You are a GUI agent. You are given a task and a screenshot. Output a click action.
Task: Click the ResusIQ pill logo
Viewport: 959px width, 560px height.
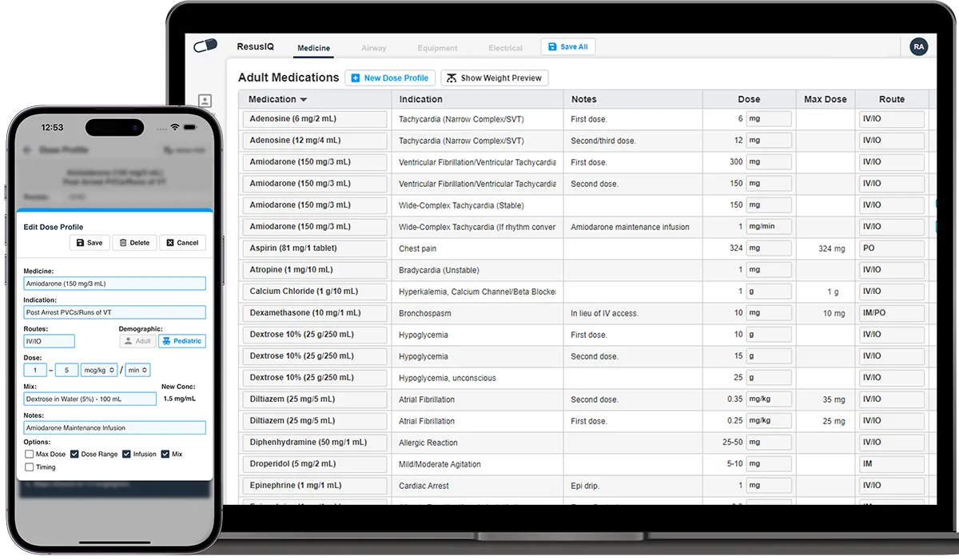click(x=205, y=46)
